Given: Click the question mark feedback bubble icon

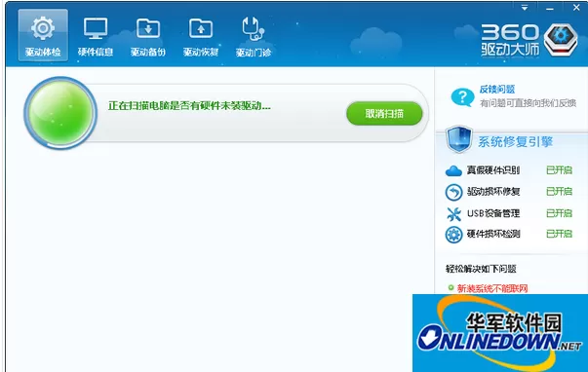Looking at the screenshot, I should [462, 97].
